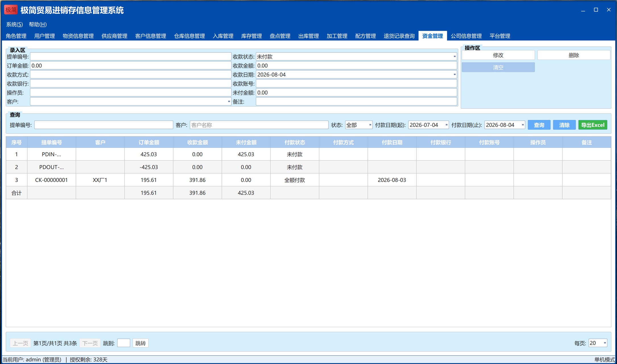
Task: Export results with 导出Excel button
Action: [593, 125]
